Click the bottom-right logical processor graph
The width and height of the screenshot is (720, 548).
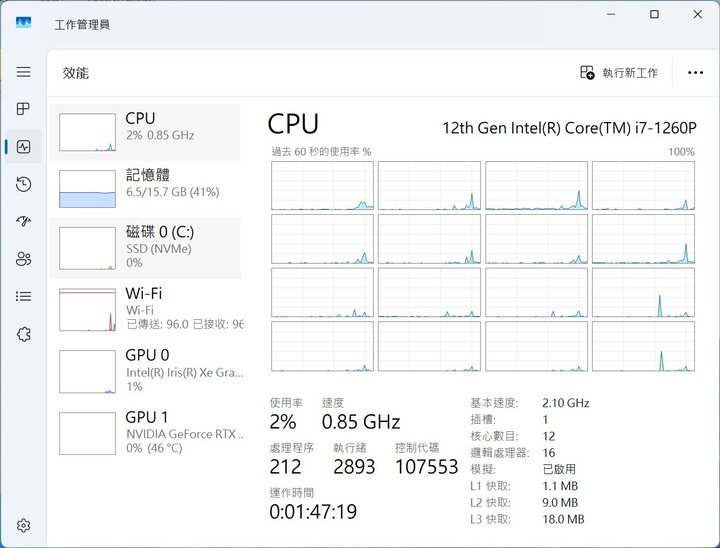[x=643, y=346]
